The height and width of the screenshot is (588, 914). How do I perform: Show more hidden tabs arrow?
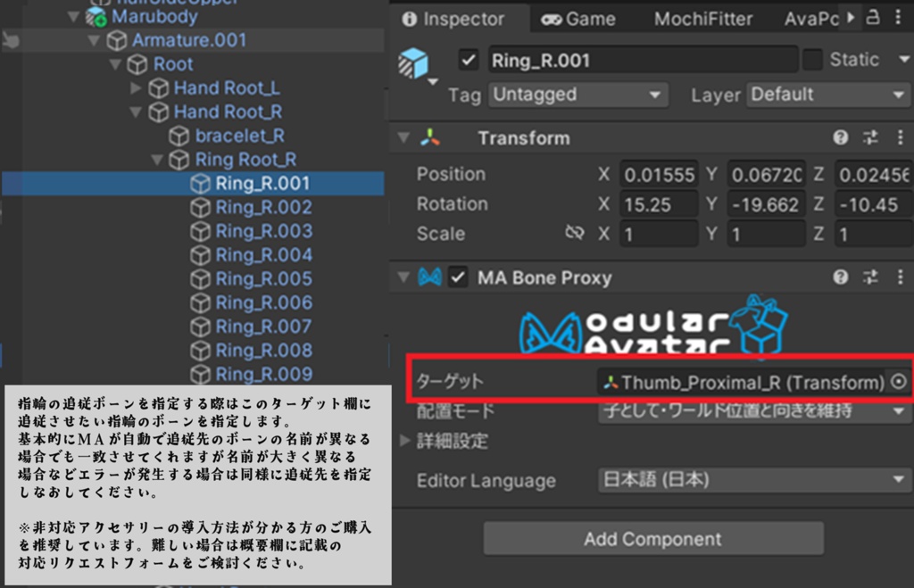851,18
